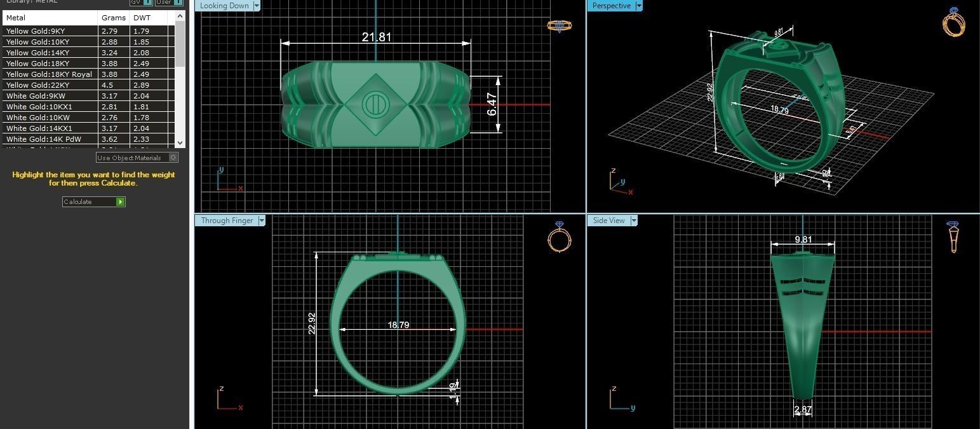
Task: Select the Yellow Gold:10KY row
Action: [89, 42]
